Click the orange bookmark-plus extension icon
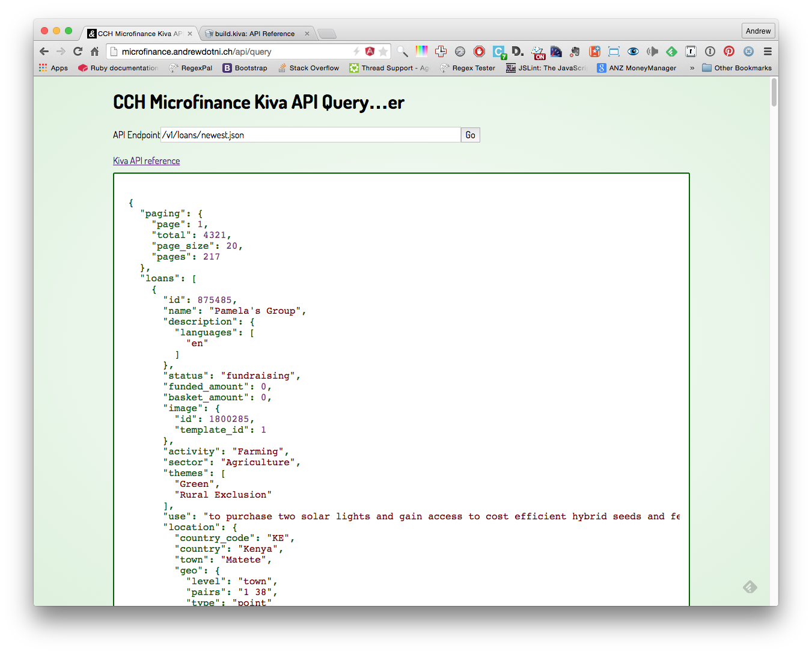Screen dimensions: 812x654 [594, 52]
